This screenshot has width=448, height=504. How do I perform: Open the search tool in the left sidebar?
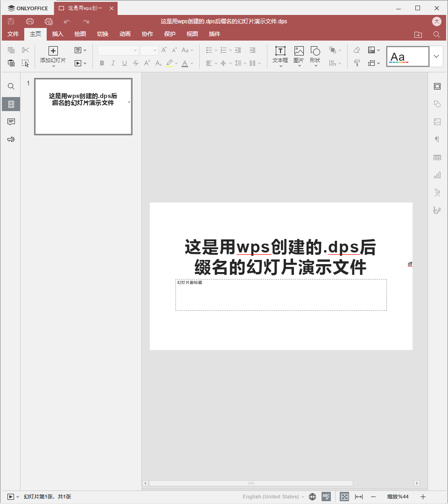pyautogui.click(x=11, y=86)
